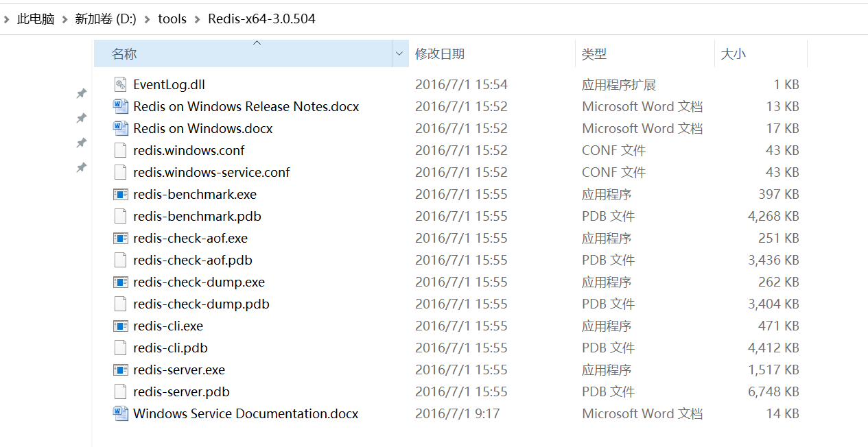Click the 471 KB size value
868x447 pixels.
pyautogui.click(x=779, y=326)
